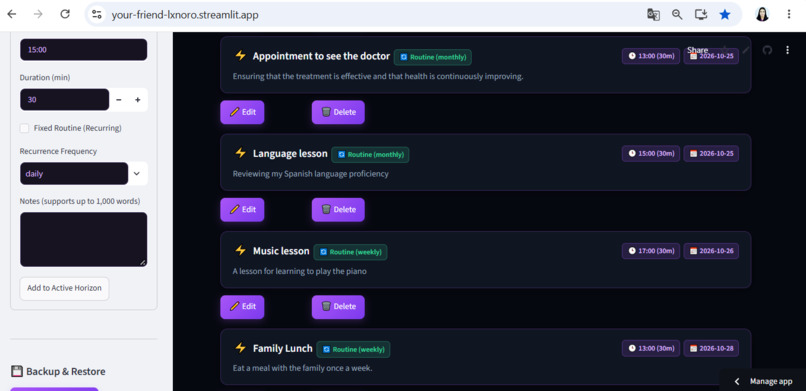Click 17:00 (30m) badge on Music lesson
806x391 pixels.
(651, 251)
